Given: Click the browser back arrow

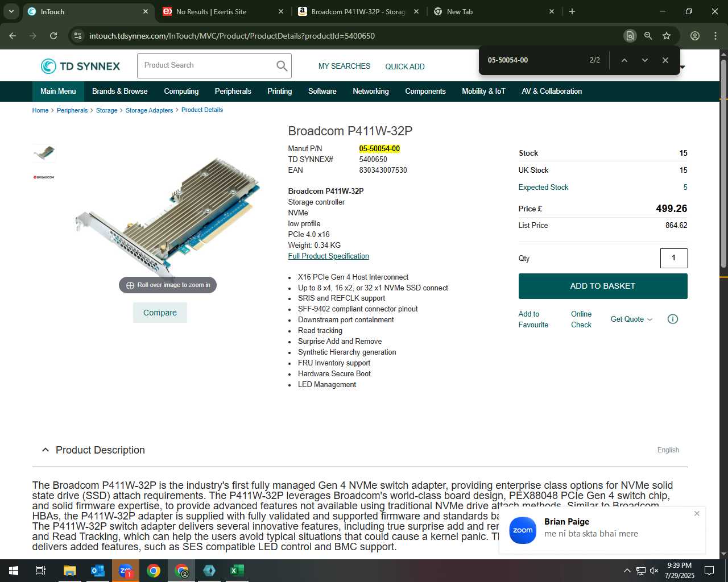Looking at the screenshot, I should coord(13,36).
